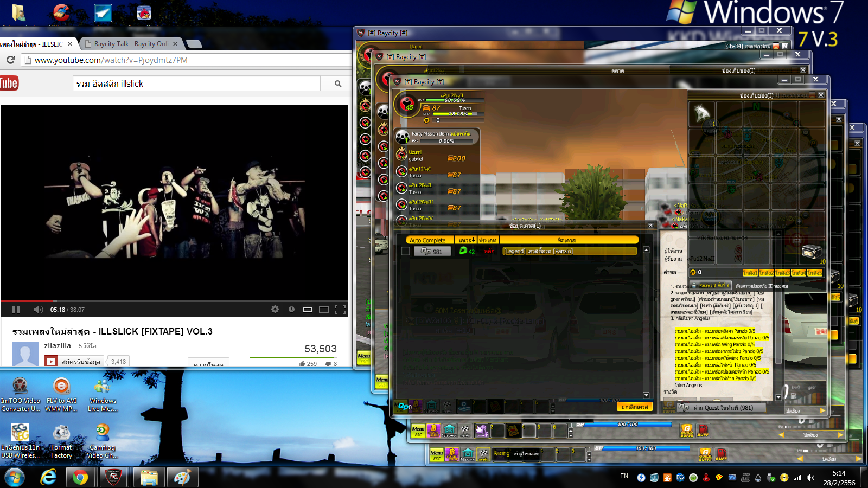The image size is (868, 488).
Task: Click the Password level 2 lock button
Action: pos(711,285)
